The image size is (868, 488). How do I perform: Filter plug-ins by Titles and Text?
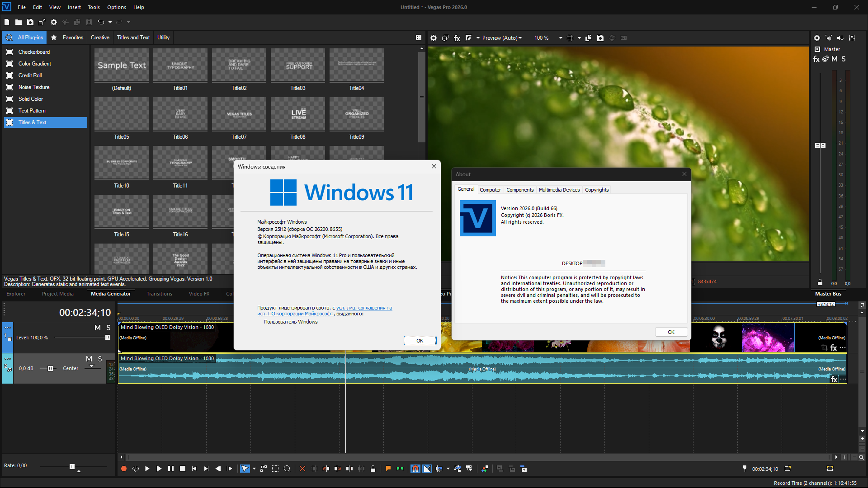click(x=133, y=38)
